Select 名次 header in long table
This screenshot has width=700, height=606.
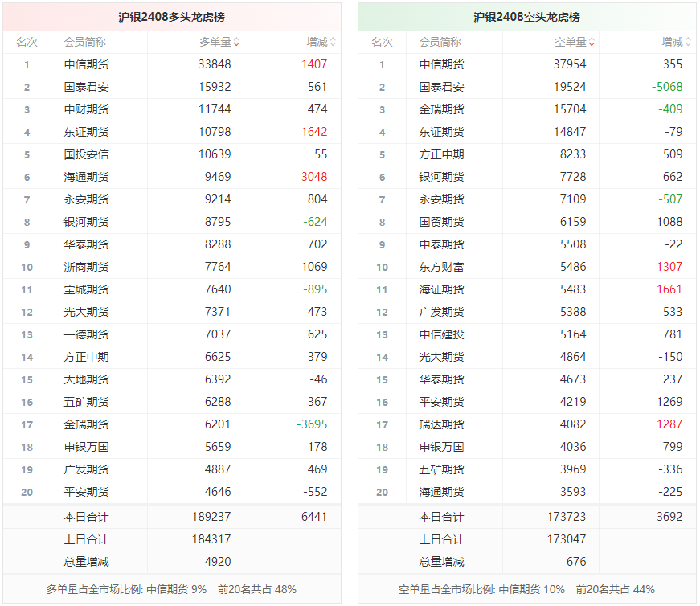pyautogui.click(x=27, y=43)
